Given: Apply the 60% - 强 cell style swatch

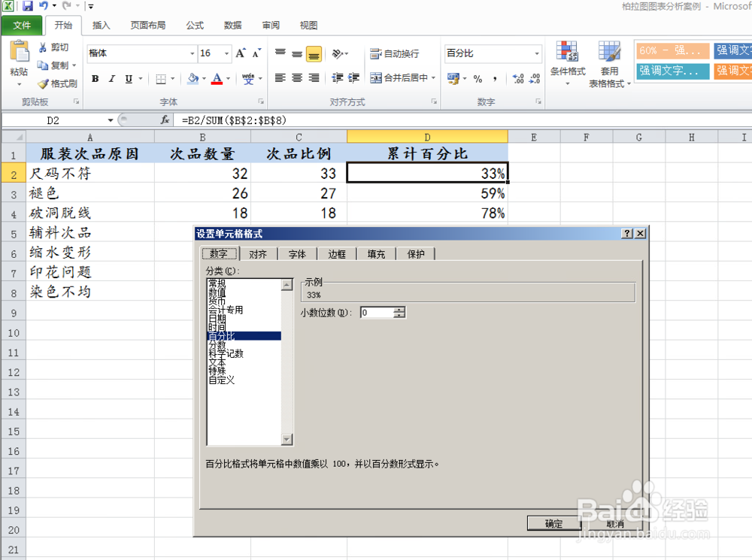Looking at the screenshot, I should click(673, 50).
